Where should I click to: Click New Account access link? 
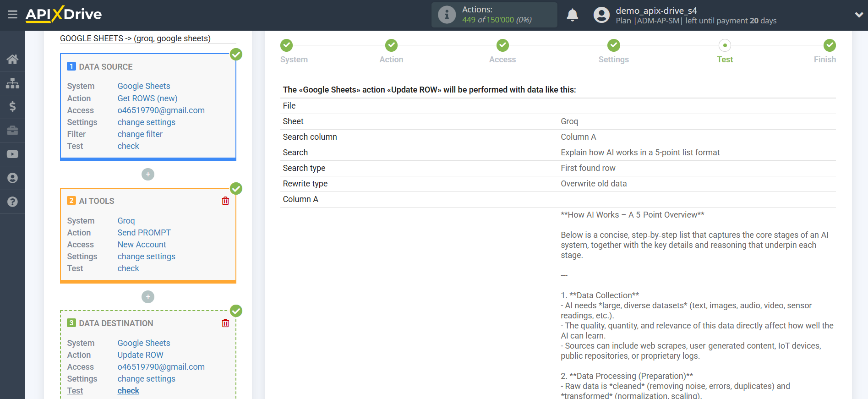click(142, 245)
